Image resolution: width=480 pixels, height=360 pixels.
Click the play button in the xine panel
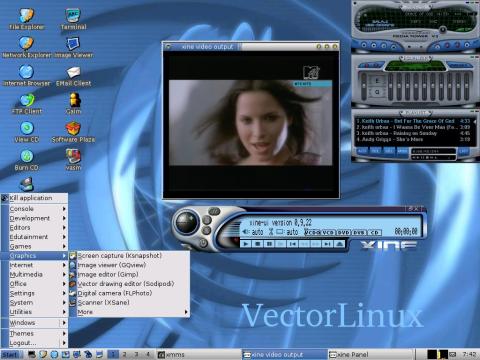coord(246,244)
